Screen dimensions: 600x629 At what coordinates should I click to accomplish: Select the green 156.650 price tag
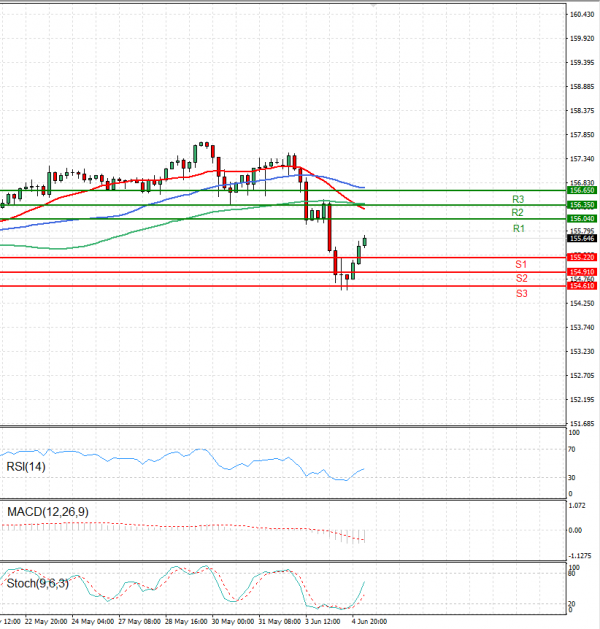tap(582, 190)
